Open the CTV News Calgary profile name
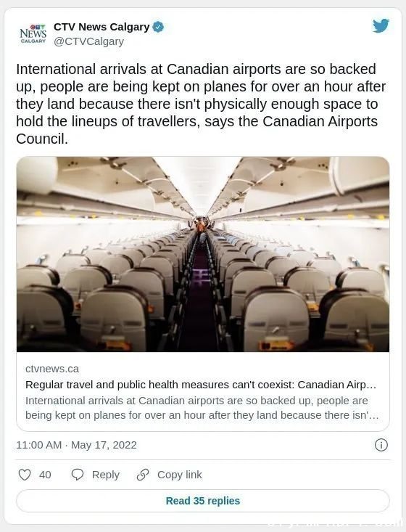Screen dimensions: 406x532 coord(101,27)
